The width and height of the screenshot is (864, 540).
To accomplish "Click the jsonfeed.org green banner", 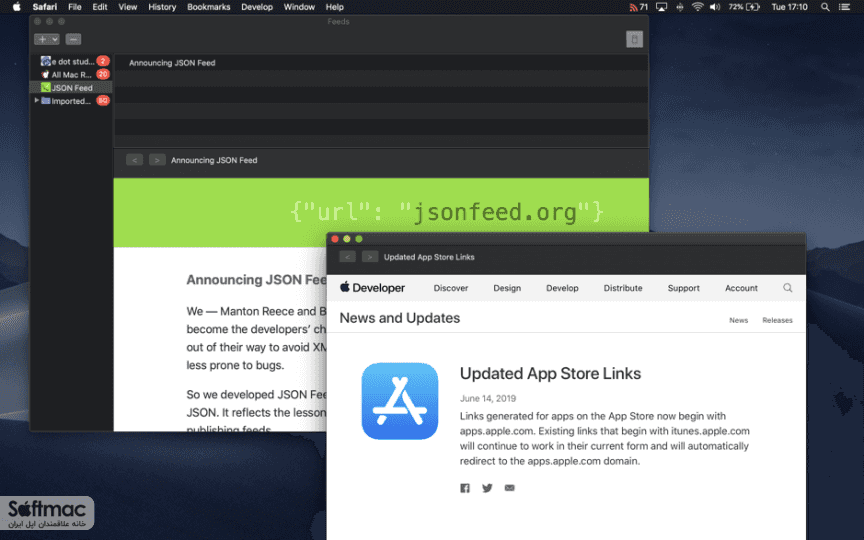I will click(381, 212).
